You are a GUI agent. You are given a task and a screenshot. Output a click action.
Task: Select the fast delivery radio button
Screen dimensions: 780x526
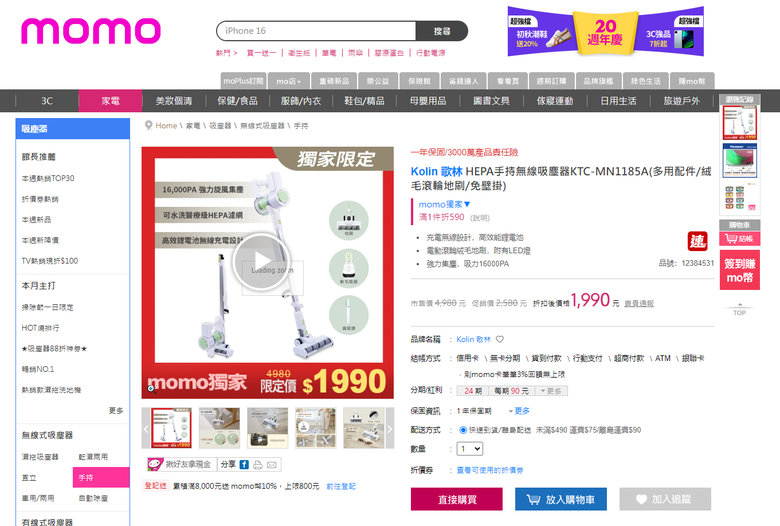(463, 430)
